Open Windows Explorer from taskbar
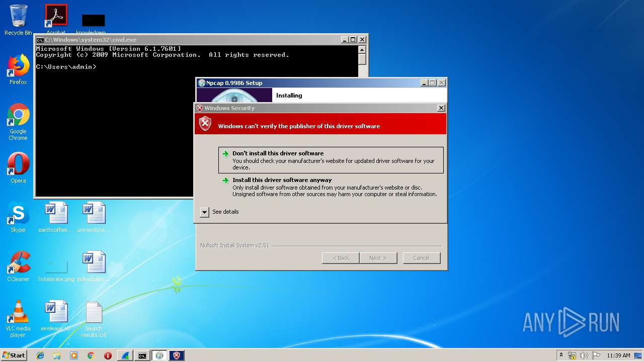Viewport: 644px width, 362px height. click(x=57, y=355)
